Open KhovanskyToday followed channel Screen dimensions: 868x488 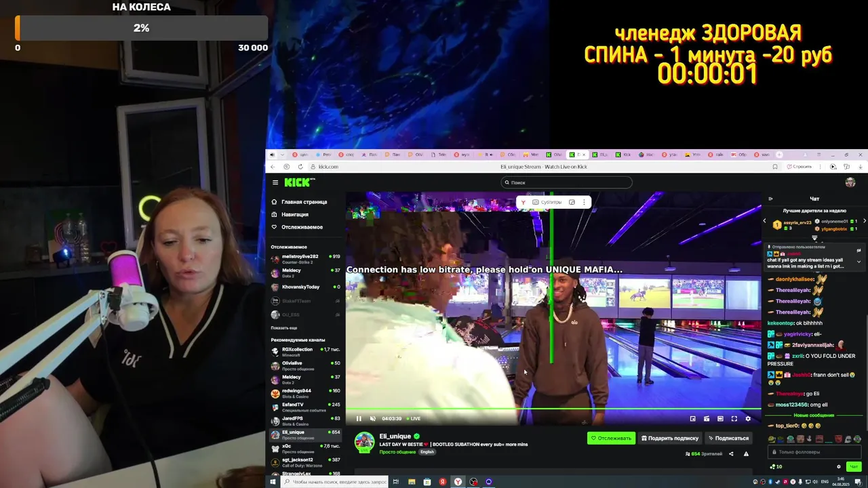pos(305,287)
